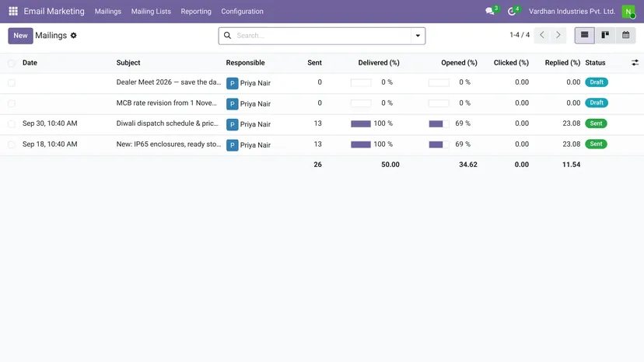This screenshot has height=362, width=644.
Task: Sort by Replied (%) column header
Action: tap(562, 63)
